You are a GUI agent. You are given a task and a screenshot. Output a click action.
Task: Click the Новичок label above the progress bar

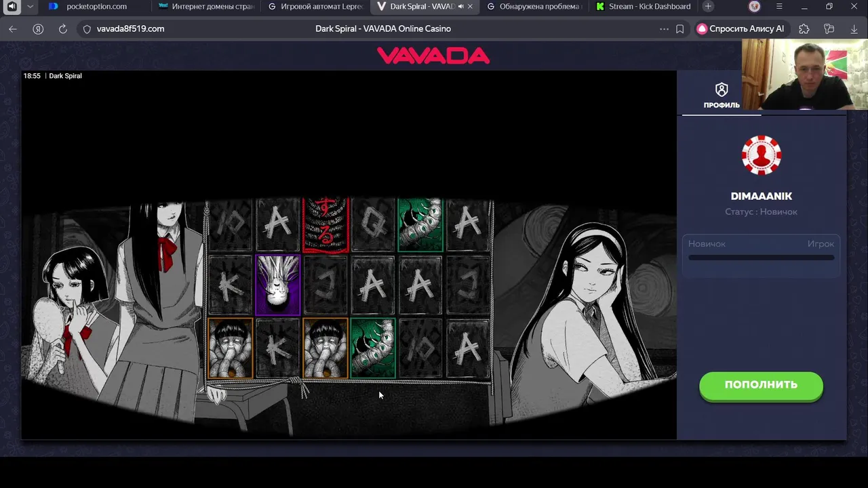click(x=707, y=244)
